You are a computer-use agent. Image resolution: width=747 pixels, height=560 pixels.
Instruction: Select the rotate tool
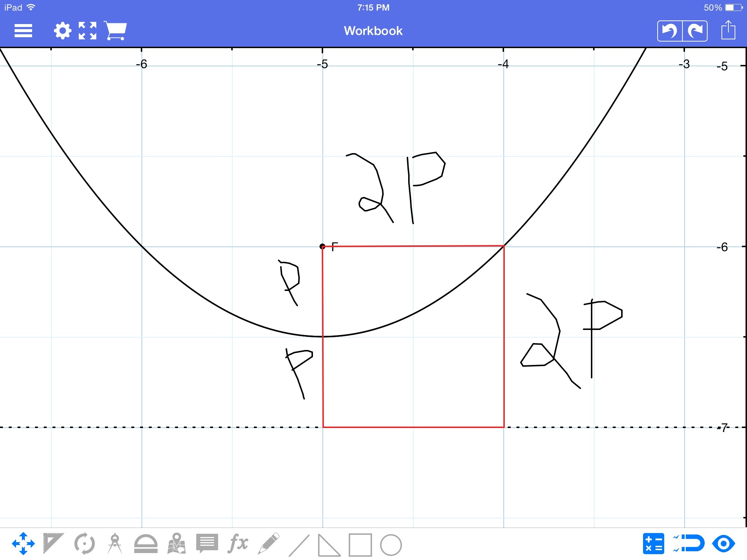coord(84,544)
